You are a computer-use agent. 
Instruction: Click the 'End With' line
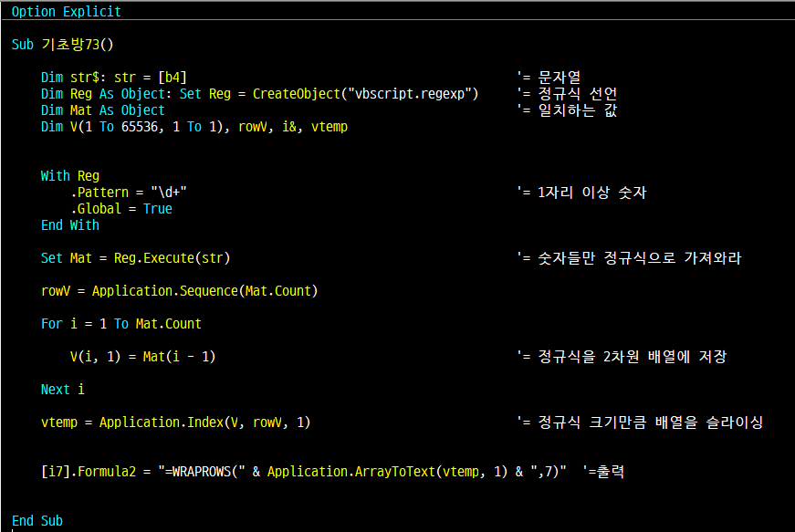point(70,225)
